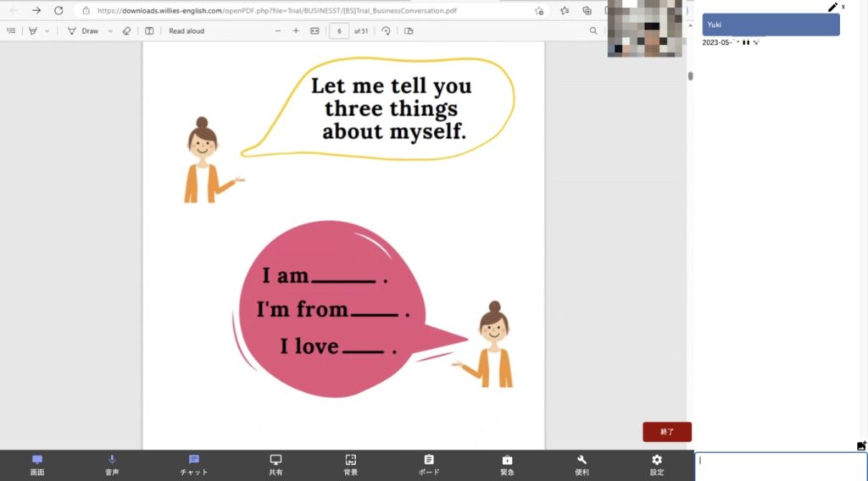Click the pencil edit icon in chat panel
This screenshot has width=868, height=481.
832,7
